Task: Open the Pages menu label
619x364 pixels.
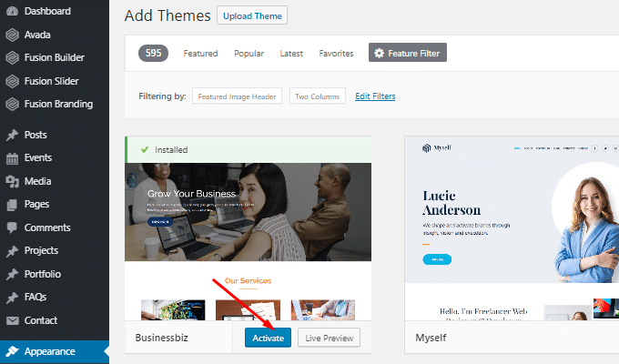Action: click(37, 205)
